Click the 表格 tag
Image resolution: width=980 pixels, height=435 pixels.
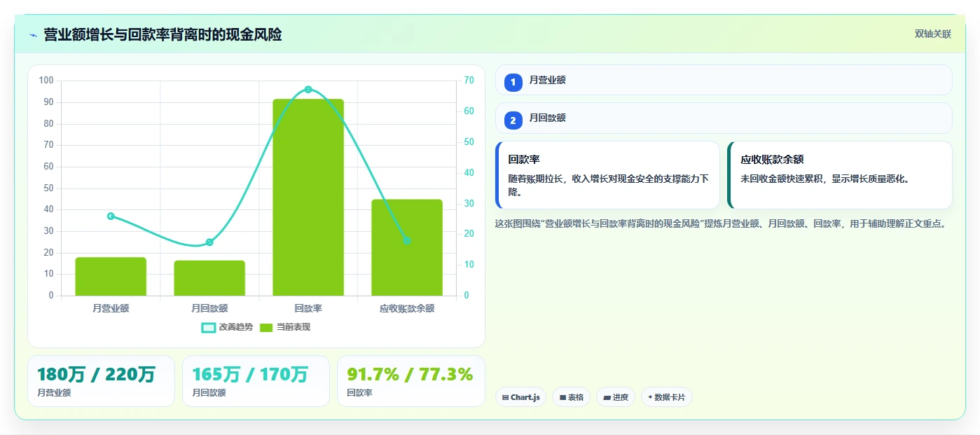571,397
